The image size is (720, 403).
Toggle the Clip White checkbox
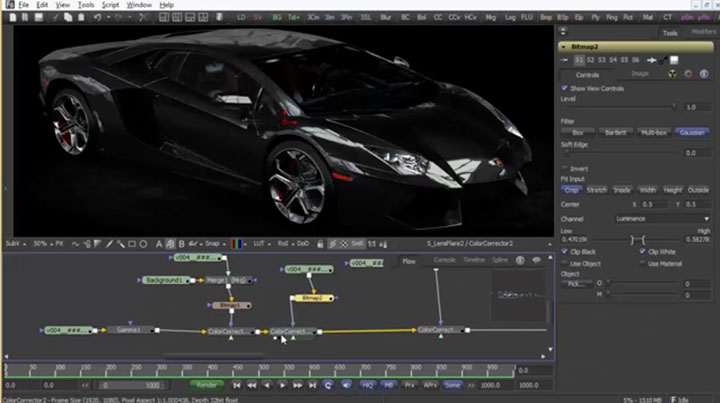click(642, 252)
